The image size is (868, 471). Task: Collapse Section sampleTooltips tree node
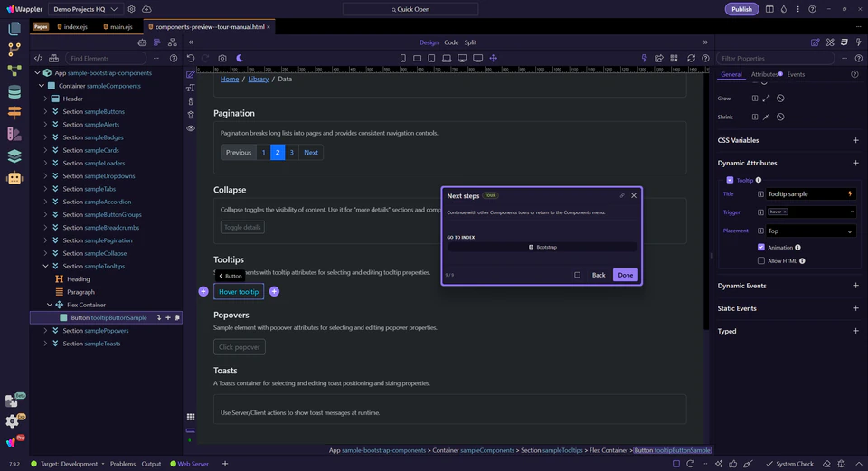pyautogui.click(x=45, y=266)
